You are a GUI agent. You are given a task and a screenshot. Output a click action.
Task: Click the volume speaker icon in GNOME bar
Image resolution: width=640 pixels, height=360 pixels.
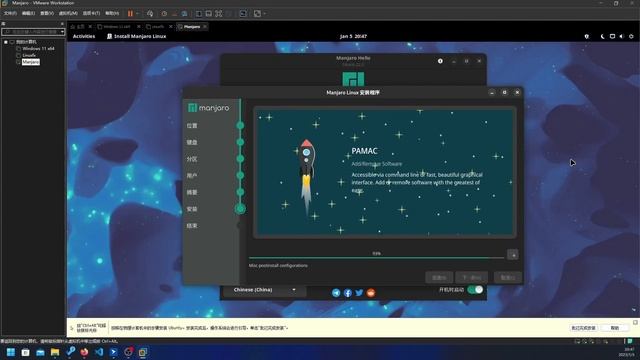[622, 36]
